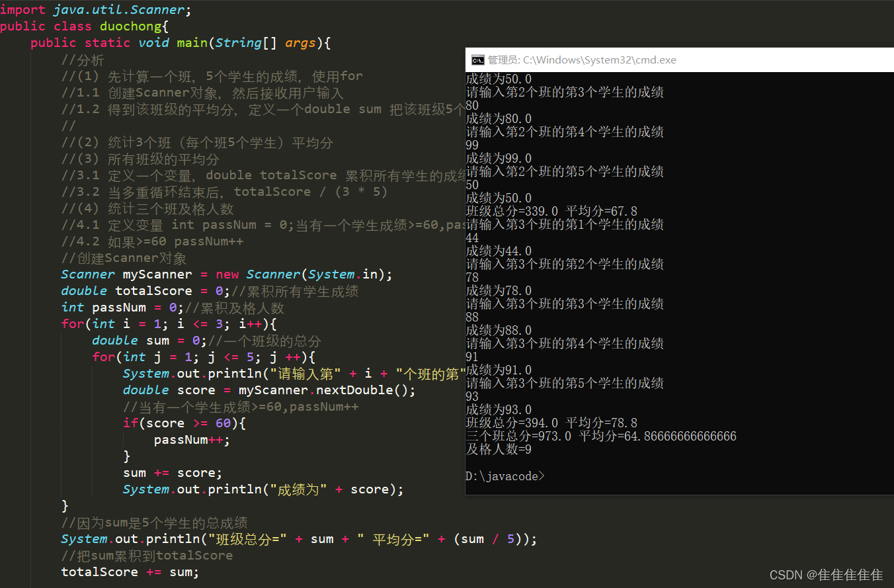894x588 pixels.
Task: Click the outer loop 'for(int i = 1; i <= 3; i++){'
Action: [169, 324]
